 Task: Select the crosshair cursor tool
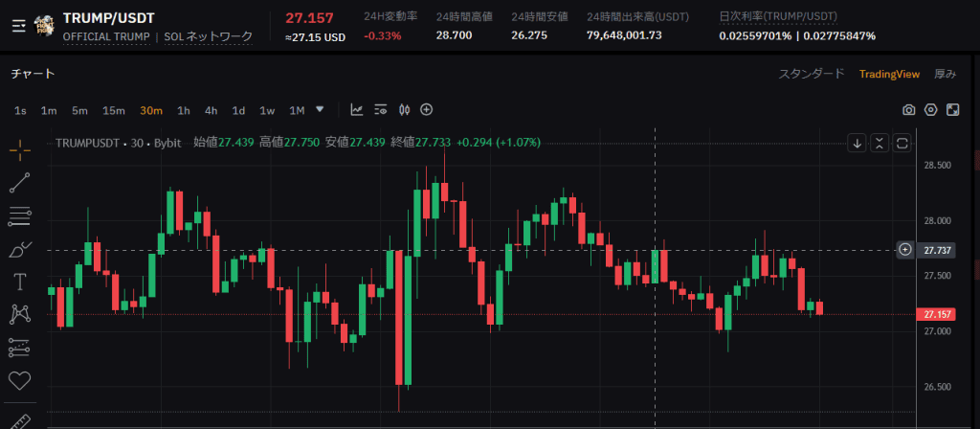tap(20, 149)
